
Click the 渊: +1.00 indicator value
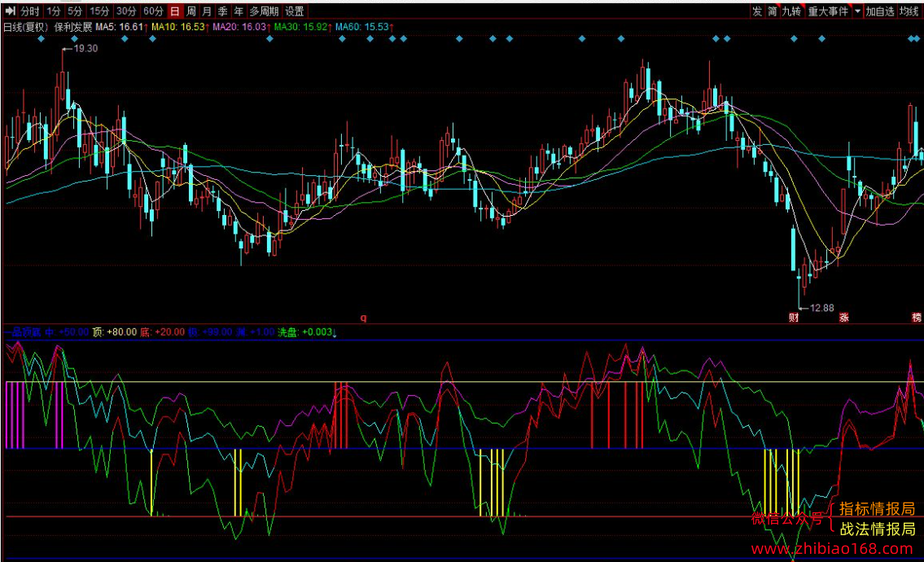point(255,332)
